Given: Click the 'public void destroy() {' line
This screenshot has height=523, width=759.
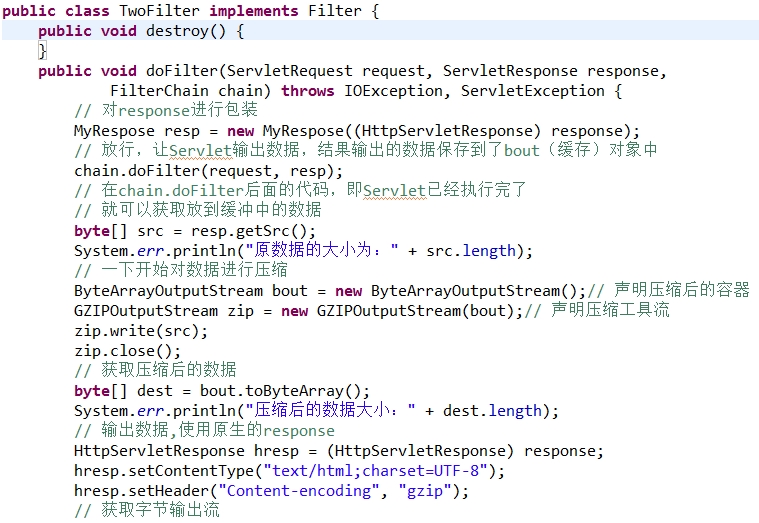Looking at the screenshot, I should [x=141, y=31].
